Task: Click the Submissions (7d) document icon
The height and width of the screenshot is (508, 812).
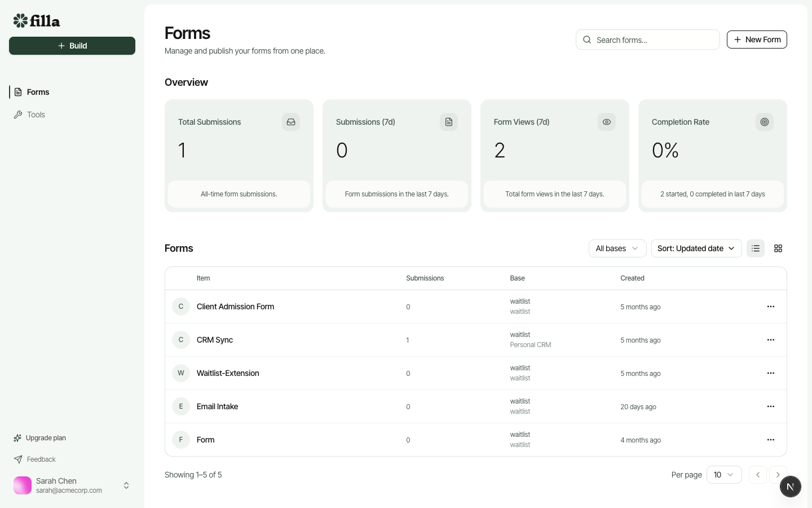Action: pos(449,122)
